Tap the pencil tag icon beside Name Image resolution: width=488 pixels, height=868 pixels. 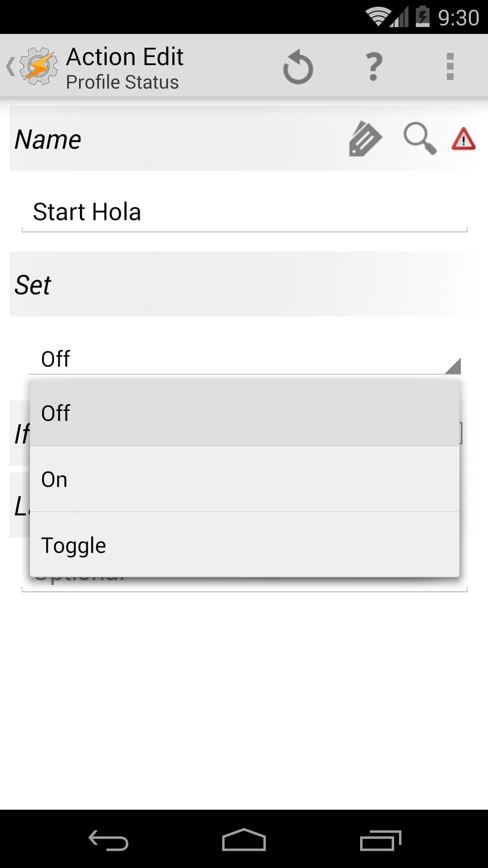pyautogui.click(x=365, y=138)
